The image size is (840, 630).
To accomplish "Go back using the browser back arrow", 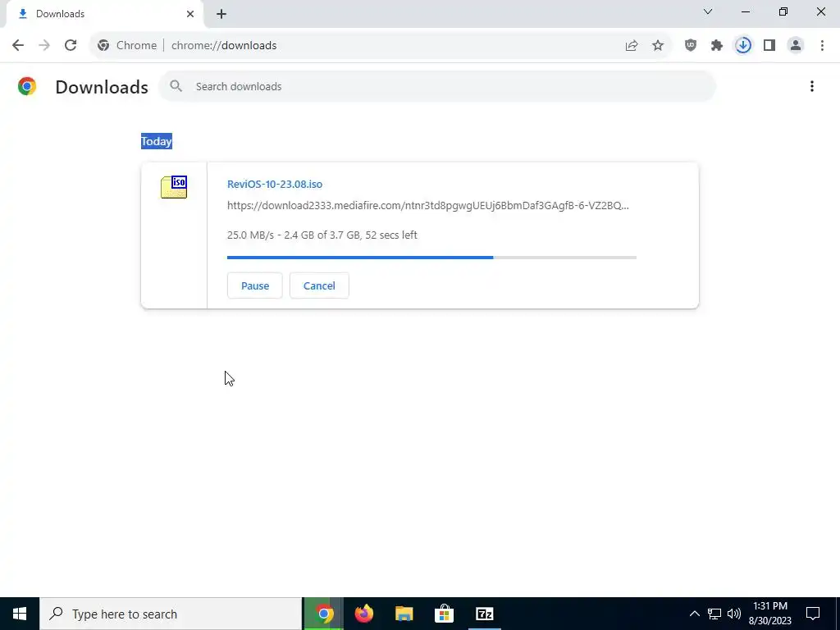I will point(18,46).
